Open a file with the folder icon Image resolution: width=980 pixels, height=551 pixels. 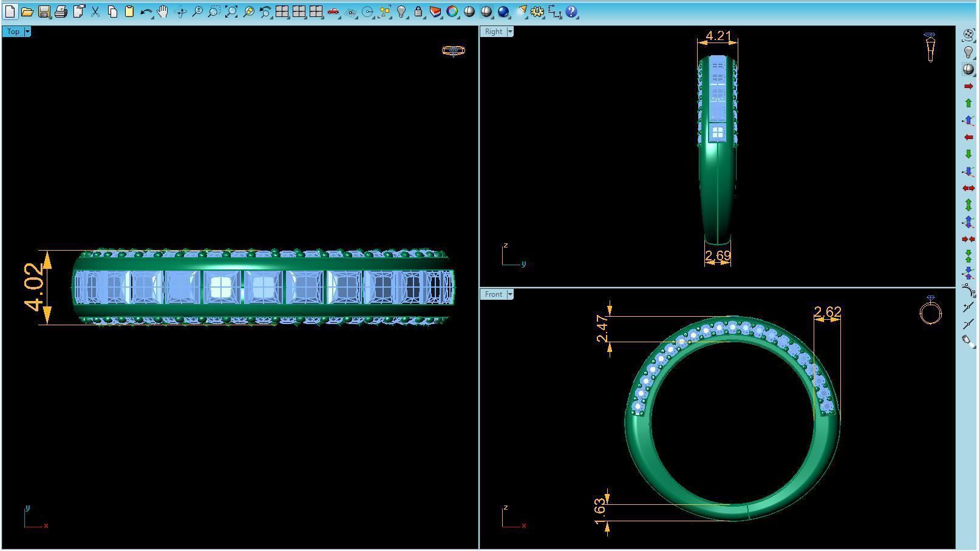(27, 12)
